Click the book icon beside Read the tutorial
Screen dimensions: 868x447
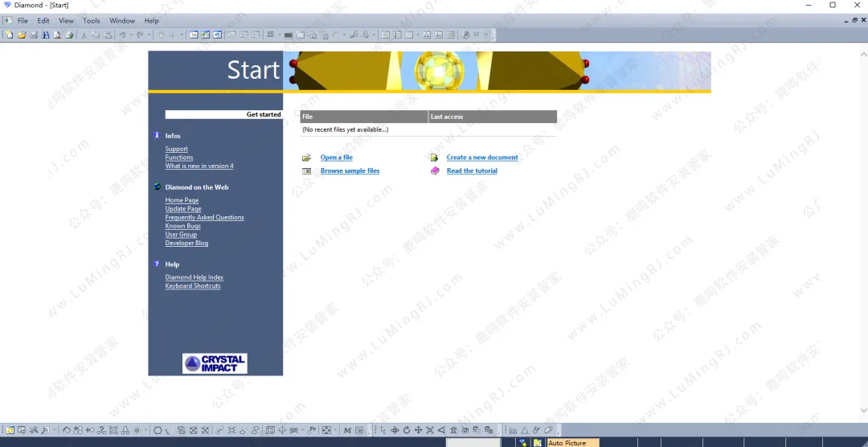pyautogui.click(x=435, y=171)
